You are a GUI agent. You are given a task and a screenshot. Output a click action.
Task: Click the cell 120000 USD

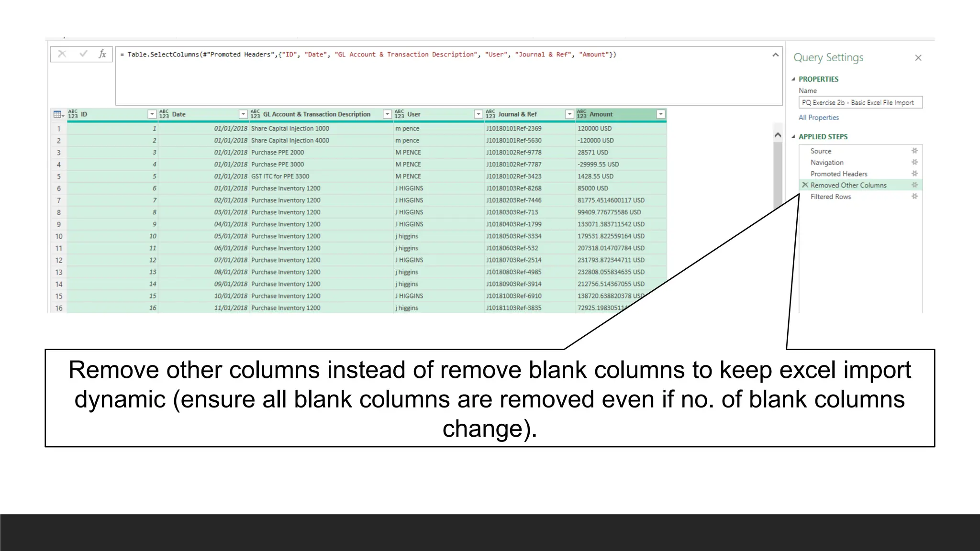pos(621,129)
